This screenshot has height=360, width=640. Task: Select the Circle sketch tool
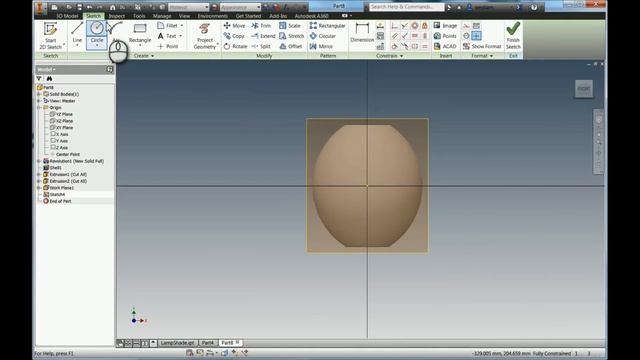tap(97, 32)
